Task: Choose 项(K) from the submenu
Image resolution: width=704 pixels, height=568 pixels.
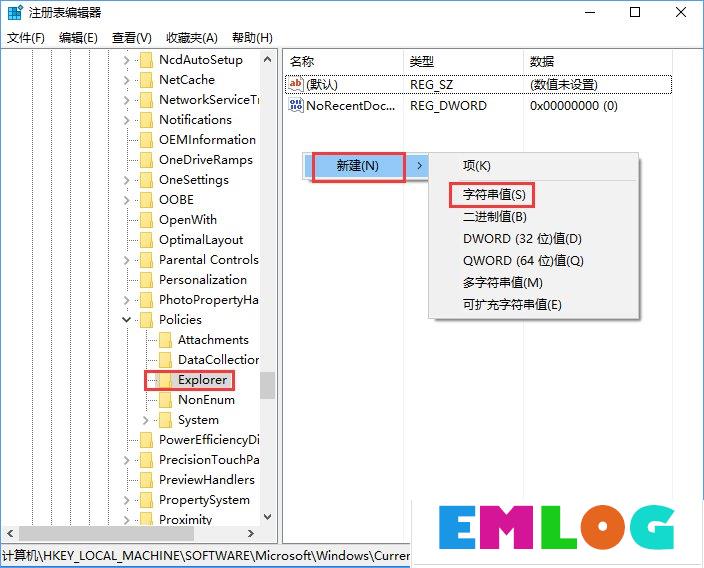Action: [x=533, y=166]
